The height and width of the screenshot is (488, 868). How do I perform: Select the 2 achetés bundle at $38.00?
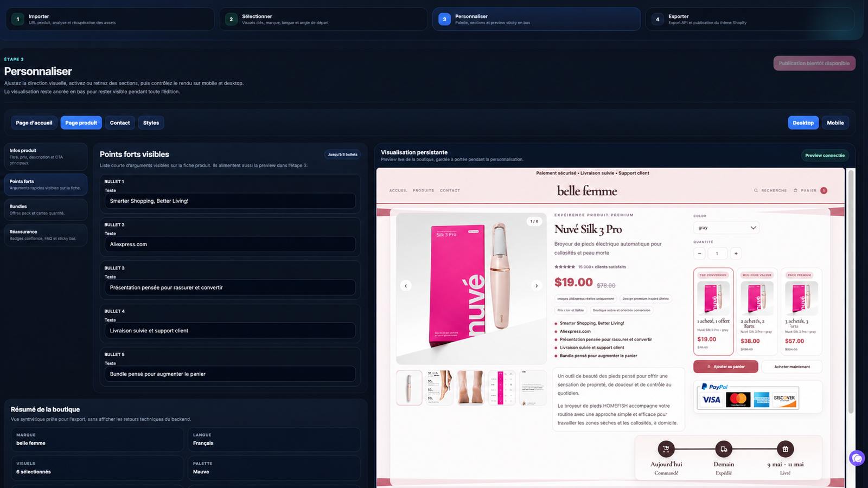[757, 311]
